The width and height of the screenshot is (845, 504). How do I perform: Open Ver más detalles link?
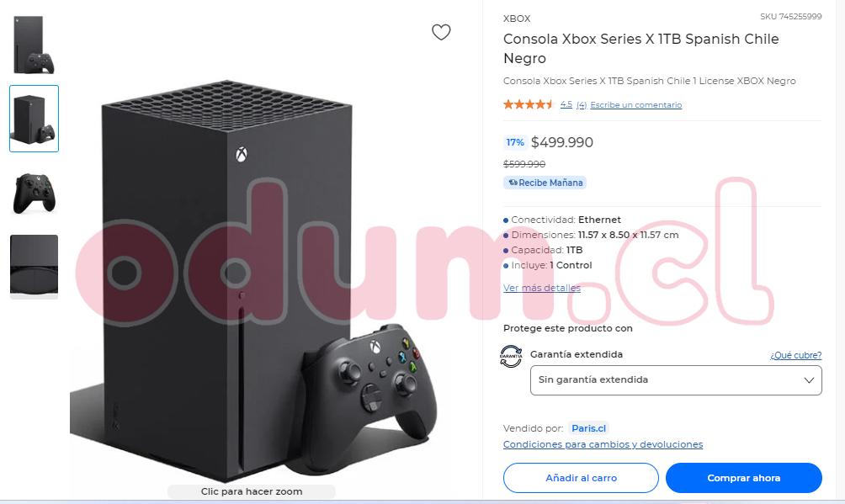coord(542,288)
